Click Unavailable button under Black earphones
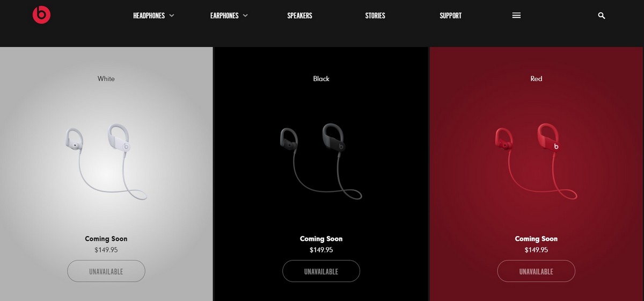This screenshot has width=644, height=301. pos(321,271)
